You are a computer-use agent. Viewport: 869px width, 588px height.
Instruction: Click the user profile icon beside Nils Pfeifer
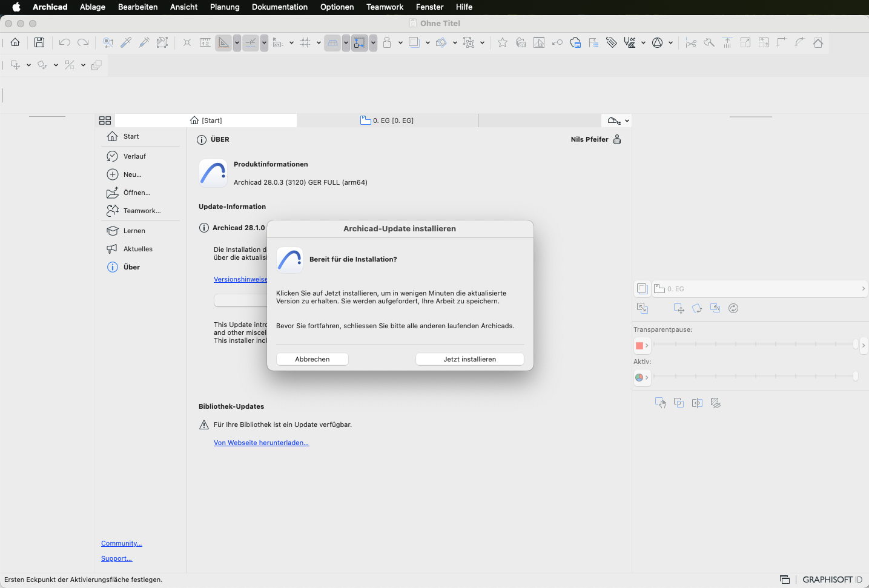[617, 139]
